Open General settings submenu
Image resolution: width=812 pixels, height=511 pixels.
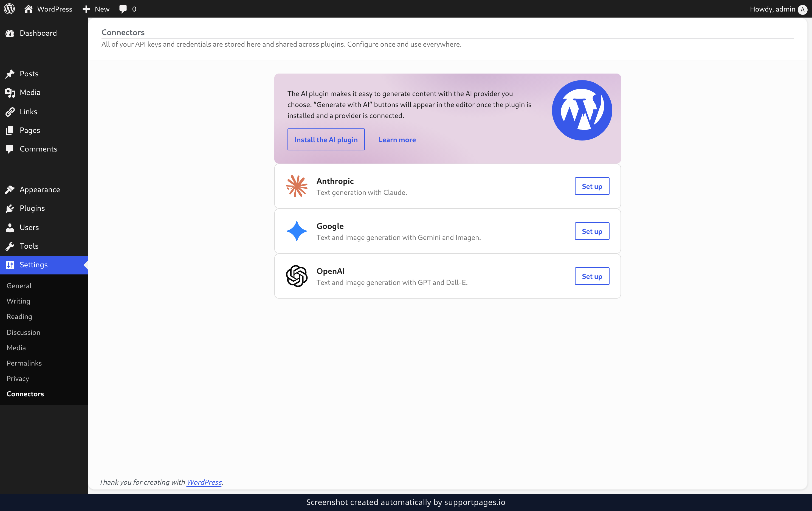(x=19, y=286)
